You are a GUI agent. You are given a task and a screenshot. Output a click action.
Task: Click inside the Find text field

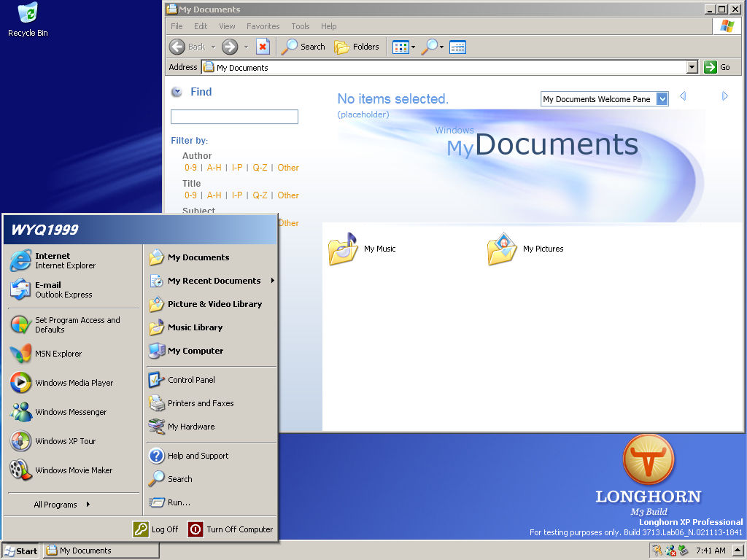[x=234, y=117]
